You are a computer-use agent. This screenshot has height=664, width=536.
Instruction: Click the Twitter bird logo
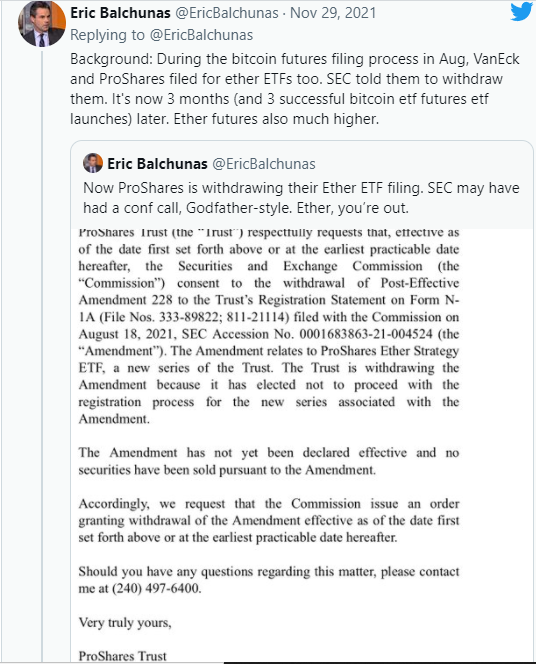[522, 12]
